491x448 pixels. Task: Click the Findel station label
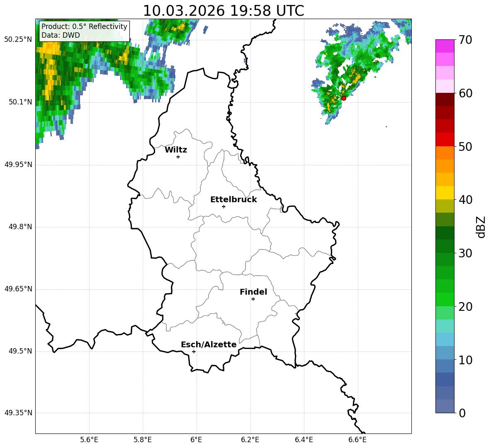pos(253,292)
